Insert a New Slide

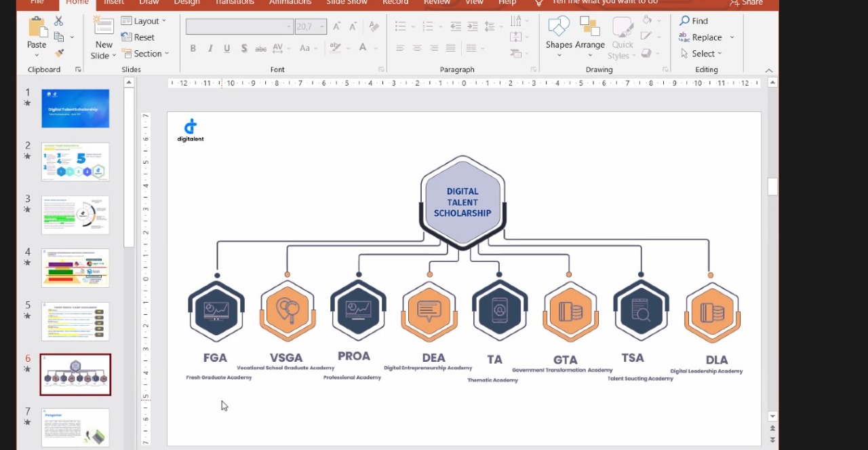104,31
